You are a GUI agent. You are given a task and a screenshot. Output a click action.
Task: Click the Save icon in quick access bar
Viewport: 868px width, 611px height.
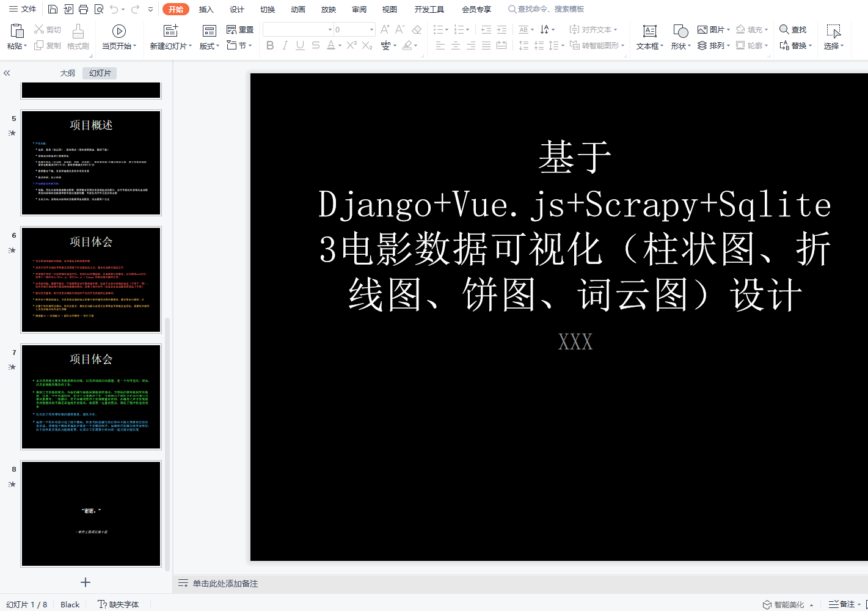(53, 9)
